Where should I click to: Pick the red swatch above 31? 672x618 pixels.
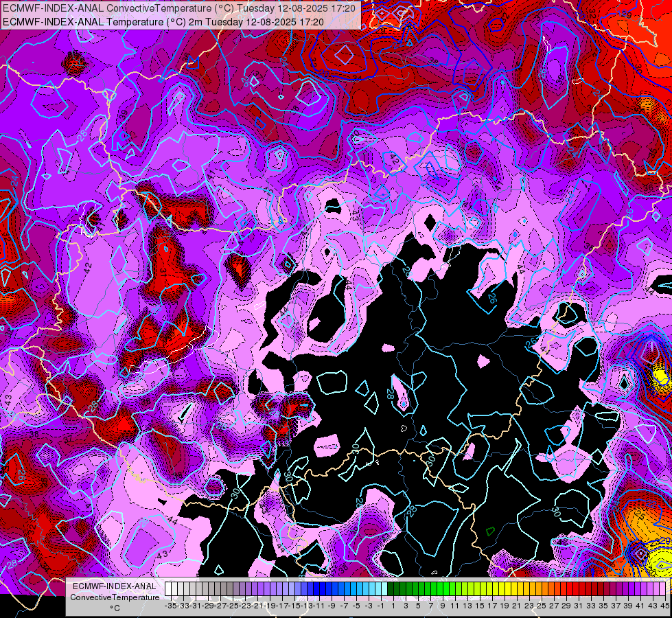click(x=576, y=589)
